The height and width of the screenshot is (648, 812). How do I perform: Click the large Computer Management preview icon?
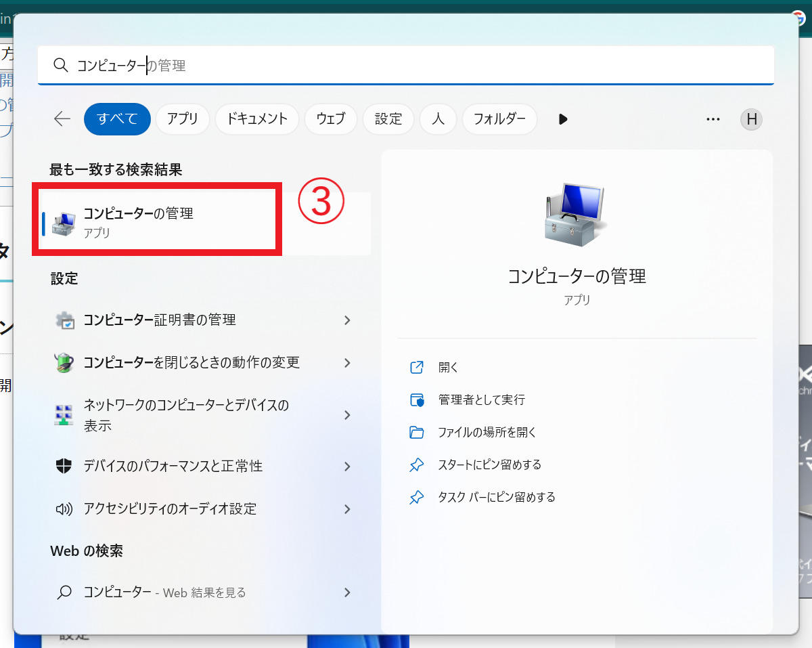577,215
